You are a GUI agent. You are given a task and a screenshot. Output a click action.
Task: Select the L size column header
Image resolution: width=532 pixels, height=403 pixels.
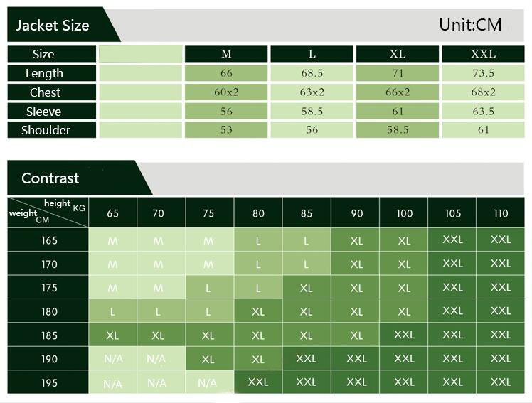tap(312, 54)
